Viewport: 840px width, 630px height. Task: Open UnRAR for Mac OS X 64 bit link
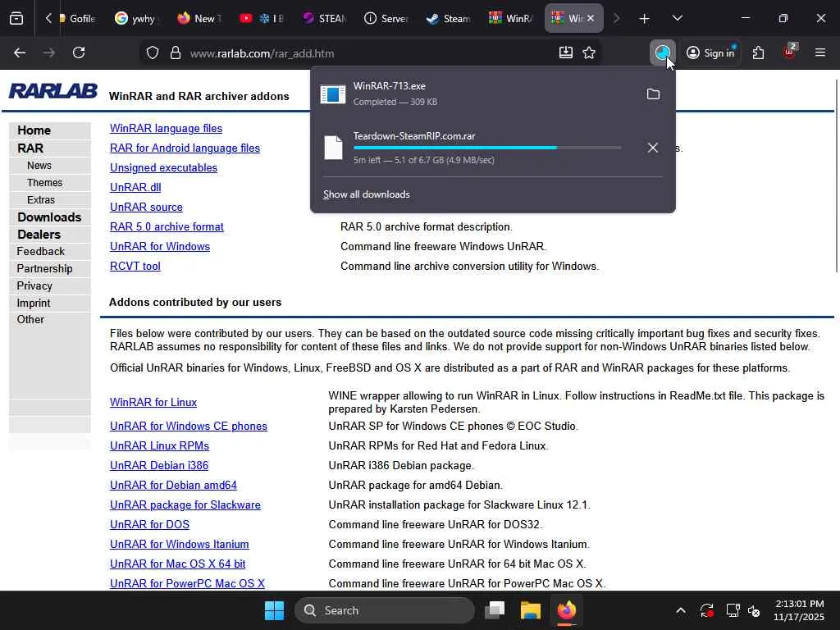[x=178, y=564]
